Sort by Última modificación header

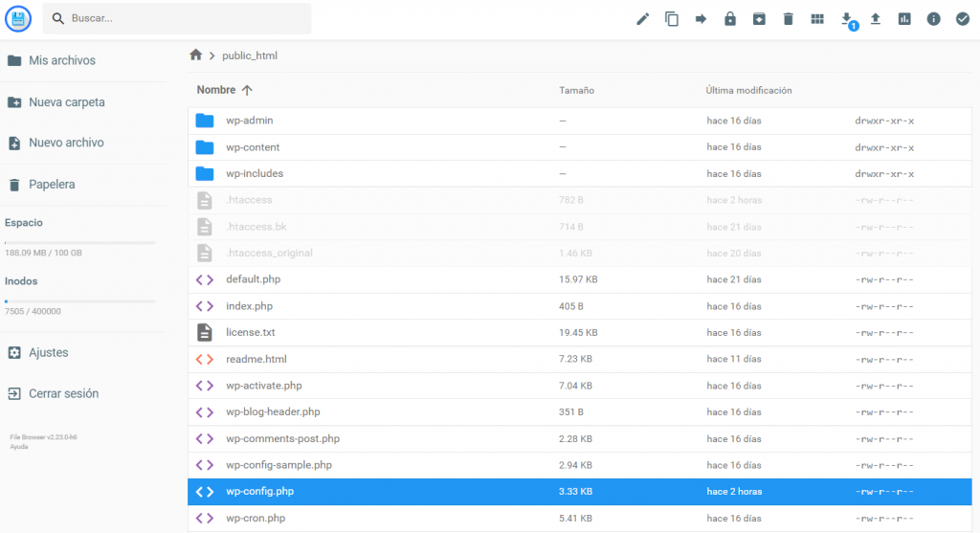click(x=748, y=91)
